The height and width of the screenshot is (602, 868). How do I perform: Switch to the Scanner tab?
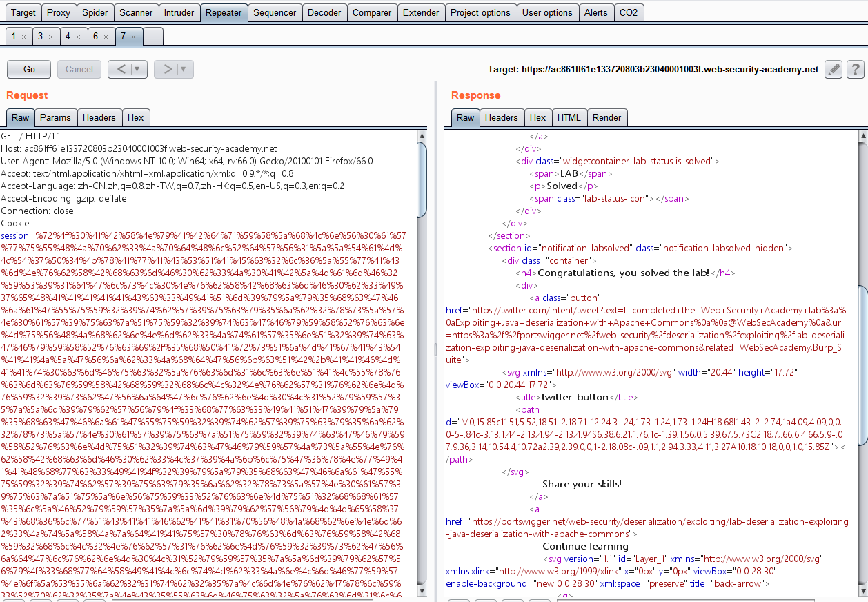point(136,12)
